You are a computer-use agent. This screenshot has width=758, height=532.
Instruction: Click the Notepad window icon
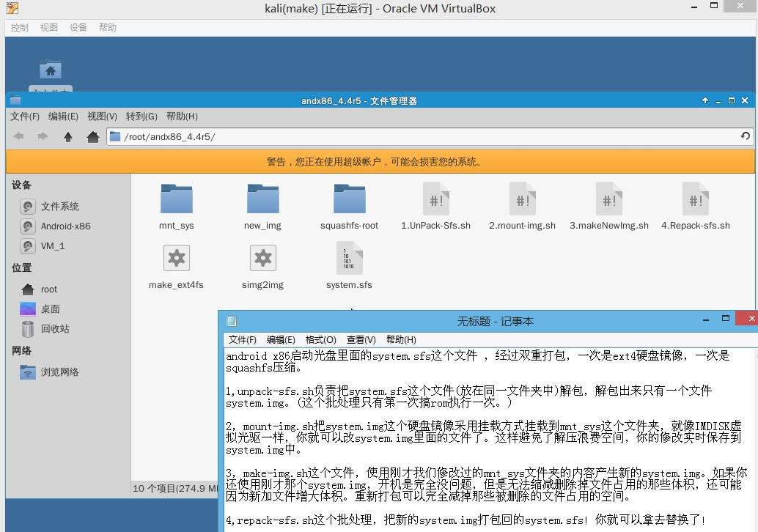232,321
